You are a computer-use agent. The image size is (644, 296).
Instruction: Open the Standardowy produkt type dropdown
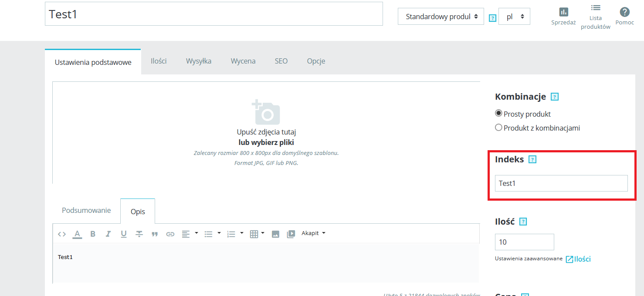[x=441, y=17]
